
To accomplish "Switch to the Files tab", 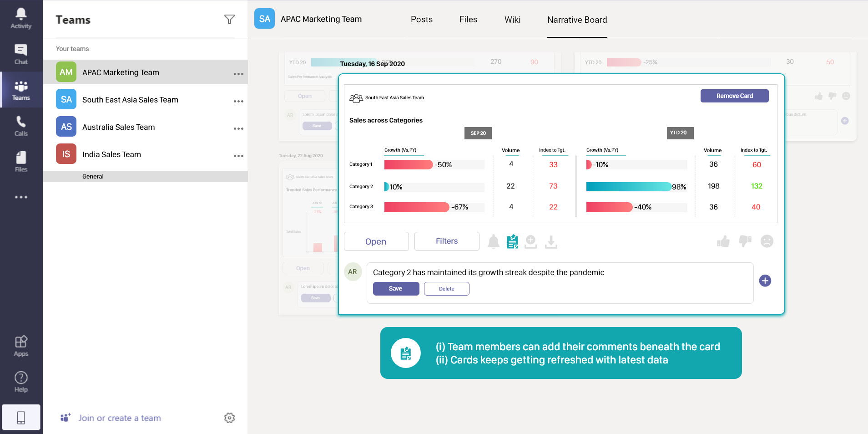I will click(468, 20).
